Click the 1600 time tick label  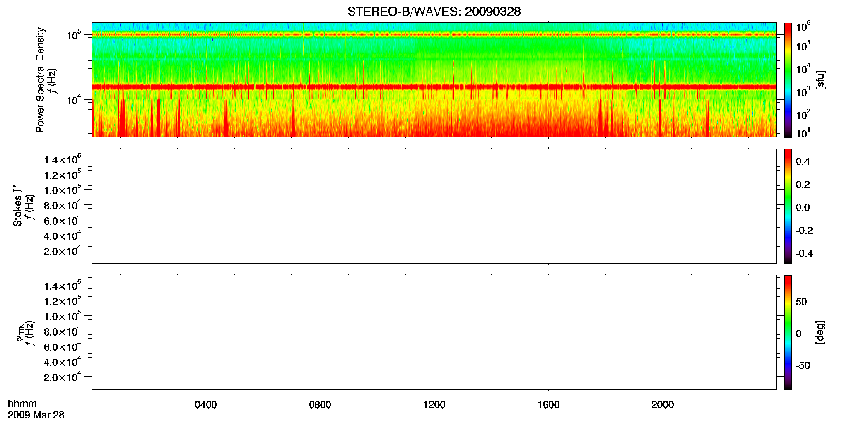point(548,405)
